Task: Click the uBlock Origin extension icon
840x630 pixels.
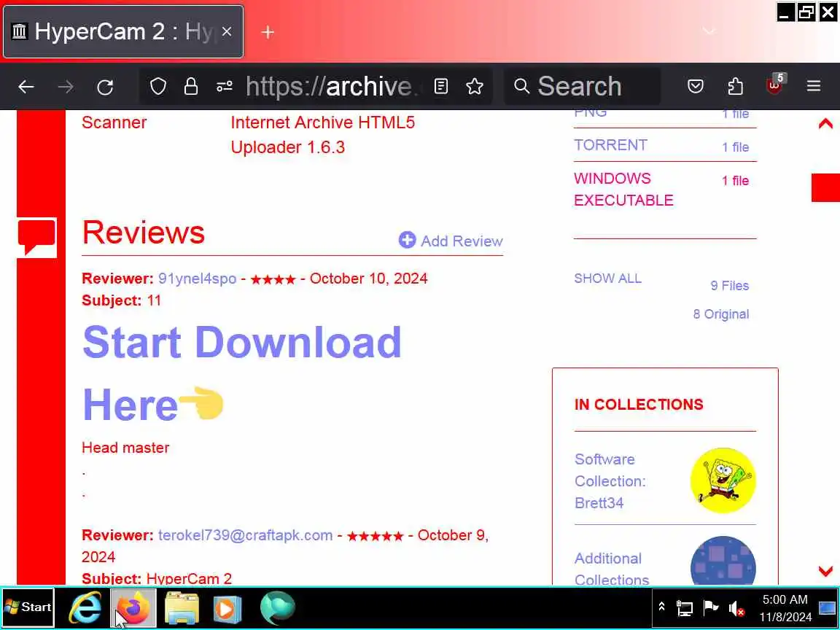Action: coord(775,85)
